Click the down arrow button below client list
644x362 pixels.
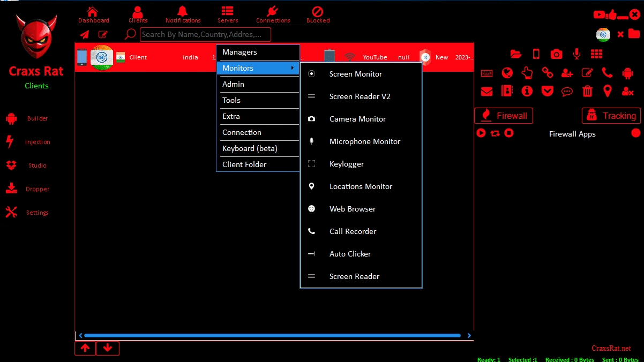[x=108, y=348]
